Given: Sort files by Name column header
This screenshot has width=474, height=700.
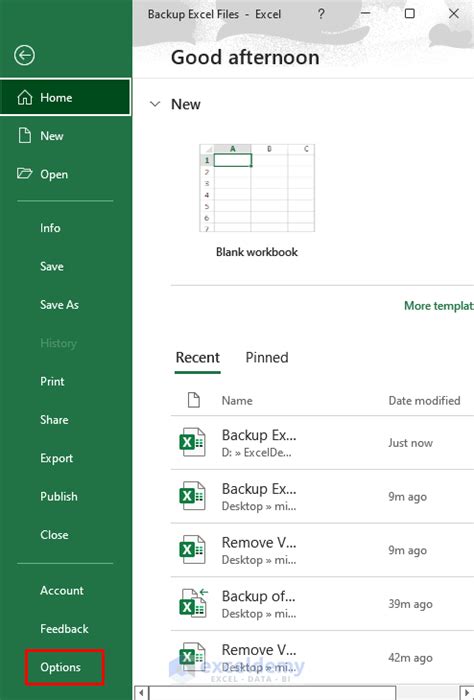Looking at the screenshot, I should point(237,400).
